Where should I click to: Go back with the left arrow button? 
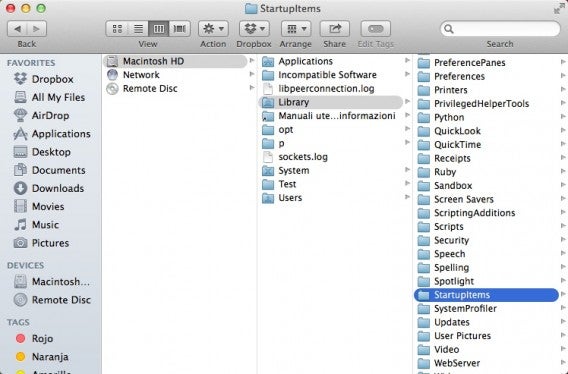pyautogui.click(x=17, y=29)
